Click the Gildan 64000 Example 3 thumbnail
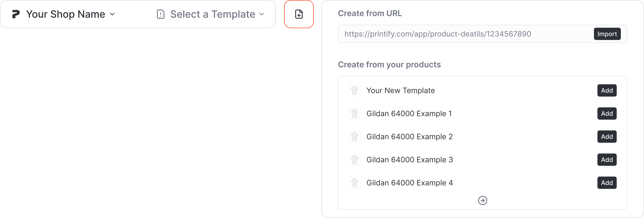 [x=354, y=160]
